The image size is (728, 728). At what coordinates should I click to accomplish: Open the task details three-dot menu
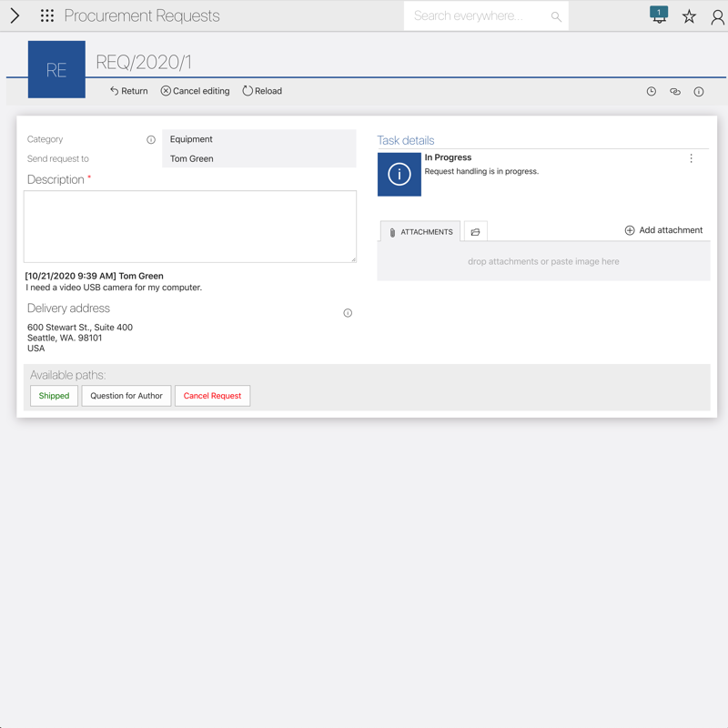[x=691, y=158]
